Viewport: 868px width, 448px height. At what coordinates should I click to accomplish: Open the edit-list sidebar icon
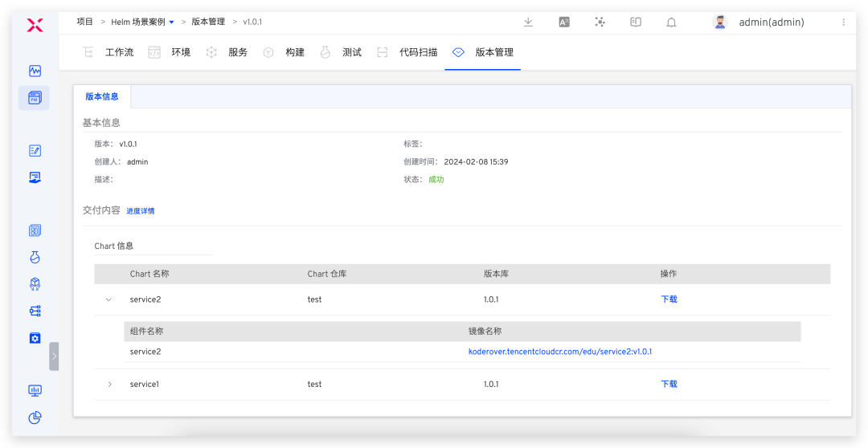tap(35, 150)
